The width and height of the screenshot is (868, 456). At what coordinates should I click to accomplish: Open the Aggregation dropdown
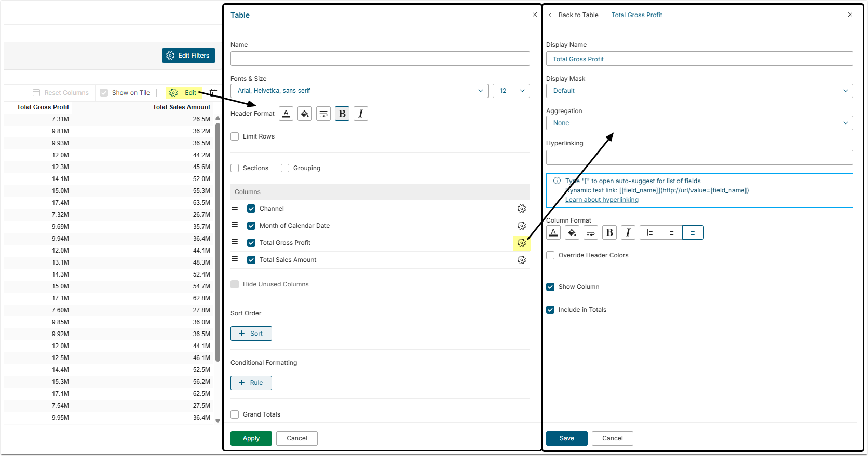tap(700, 123)
